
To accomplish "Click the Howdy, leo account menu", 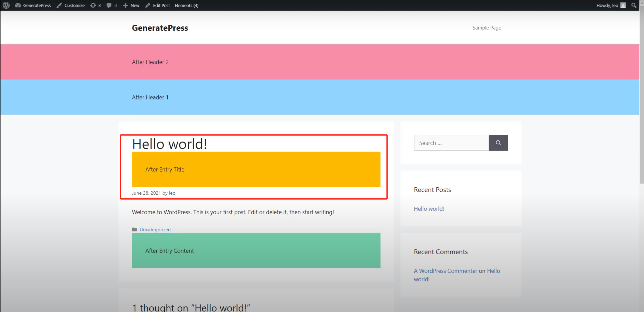I will point(607,5).
